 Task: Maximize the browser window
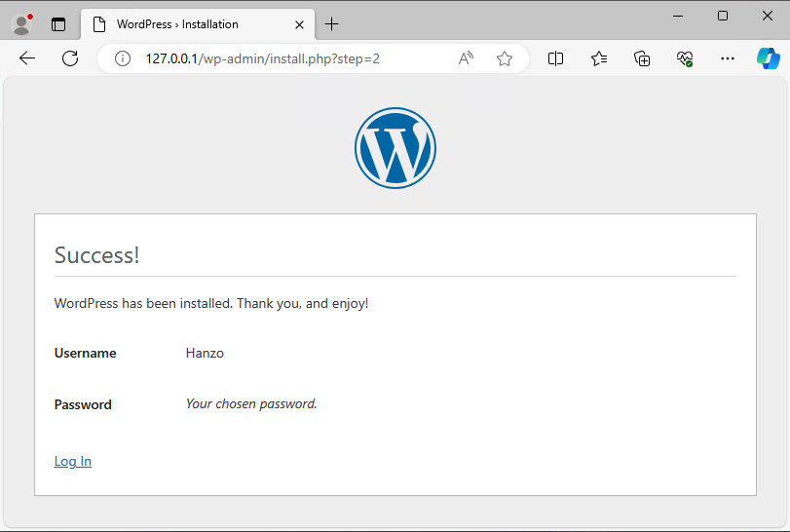click(723, 16)
